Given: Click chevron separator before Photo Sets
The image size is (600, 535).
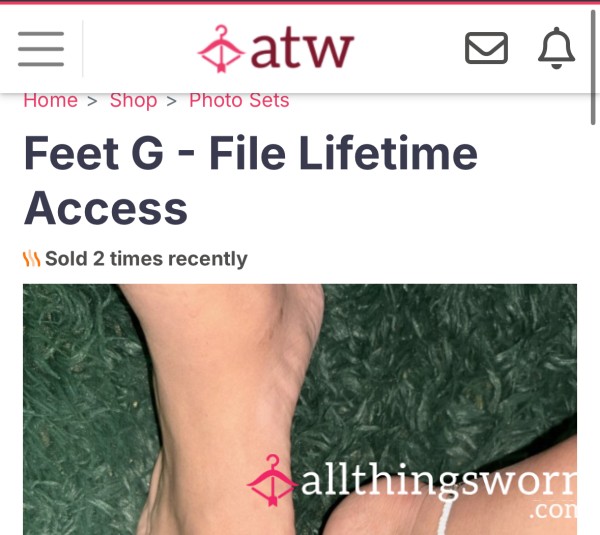Looking at the screenshot, I should coord(171,101).
